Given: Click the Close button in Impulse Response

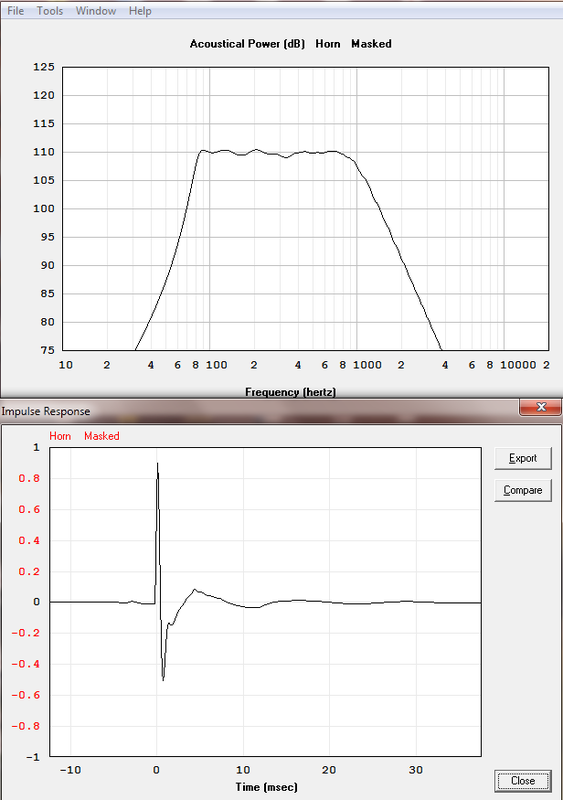Looking at the screenshot, I should coord(523,781).
